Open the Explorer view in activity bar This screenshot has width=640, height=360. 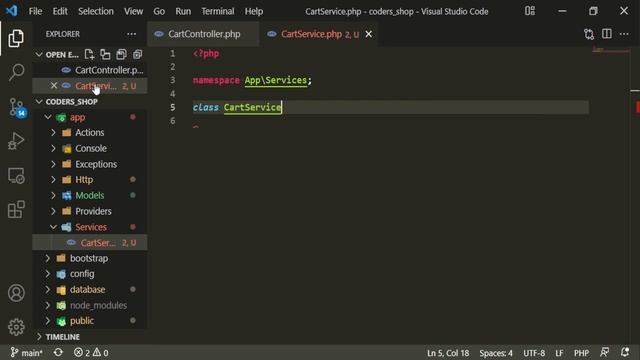16,38
